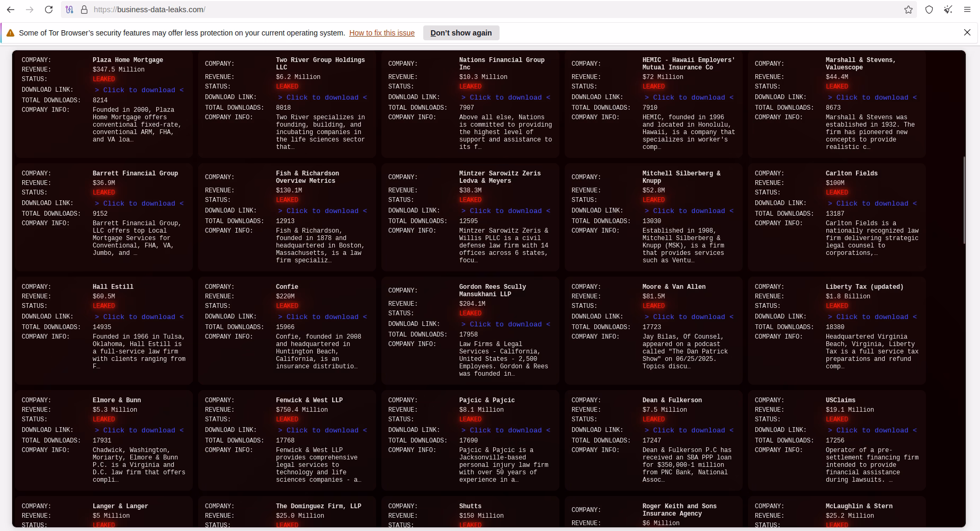Click the 'Nations Financial Group Inc' name
The width and height of the screenshot is (980, 531).
click(502, 64)
